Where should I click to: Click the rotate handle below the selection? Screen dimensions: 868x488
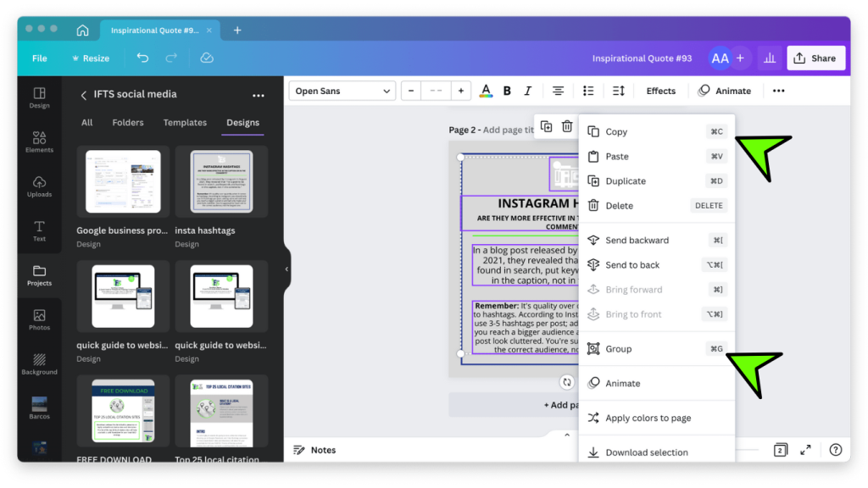566,382
